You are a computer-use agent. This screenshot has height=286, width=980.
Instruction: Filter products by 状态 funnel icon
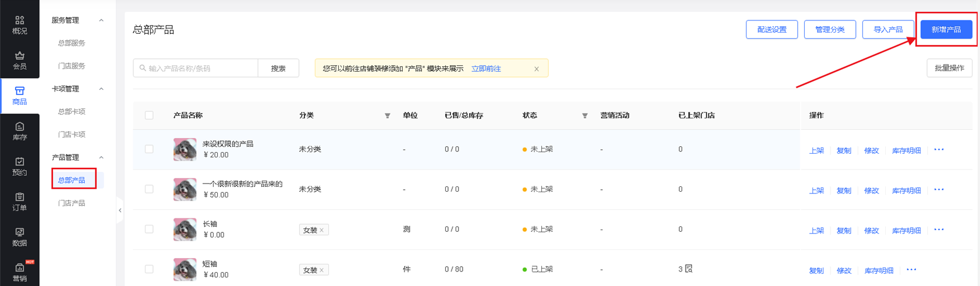585,116
